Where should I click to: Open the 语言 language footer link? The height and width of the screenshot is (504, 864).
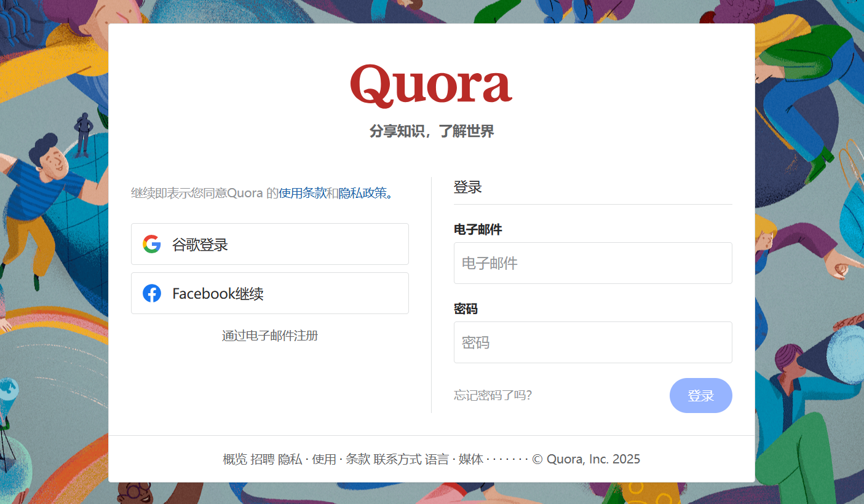(x=437, y=459)
